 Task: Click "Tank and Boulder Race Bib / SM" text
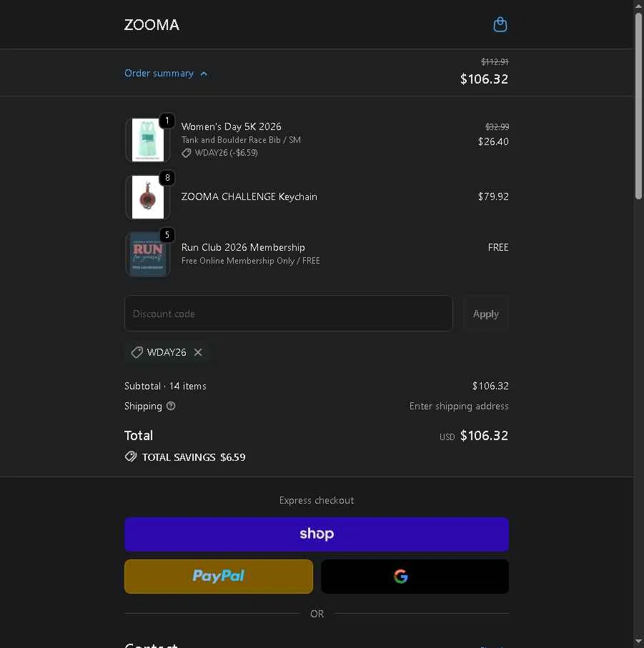tap(241, 140)
